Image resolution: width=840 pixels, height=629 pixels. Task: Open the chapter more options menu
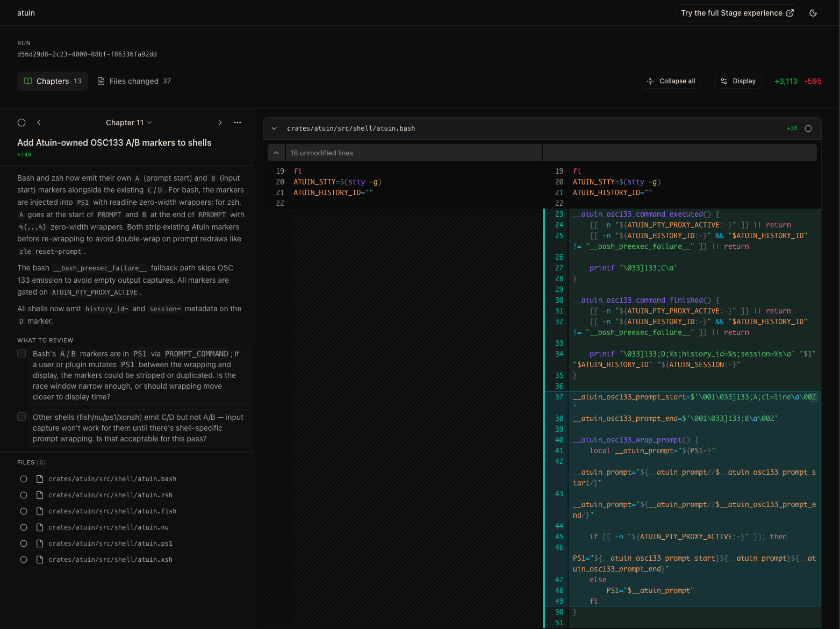pos(238,123)
